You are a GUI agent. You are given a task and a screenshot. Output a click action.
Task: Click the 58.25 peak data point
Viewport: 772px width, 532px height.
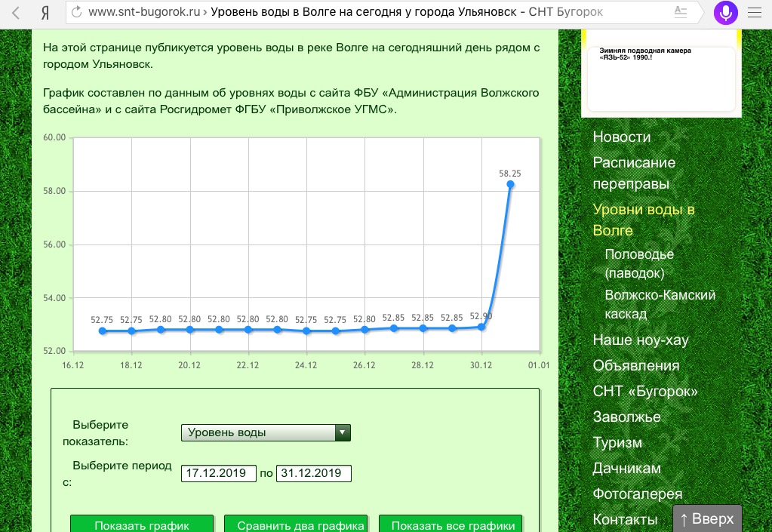click(511, 185)
